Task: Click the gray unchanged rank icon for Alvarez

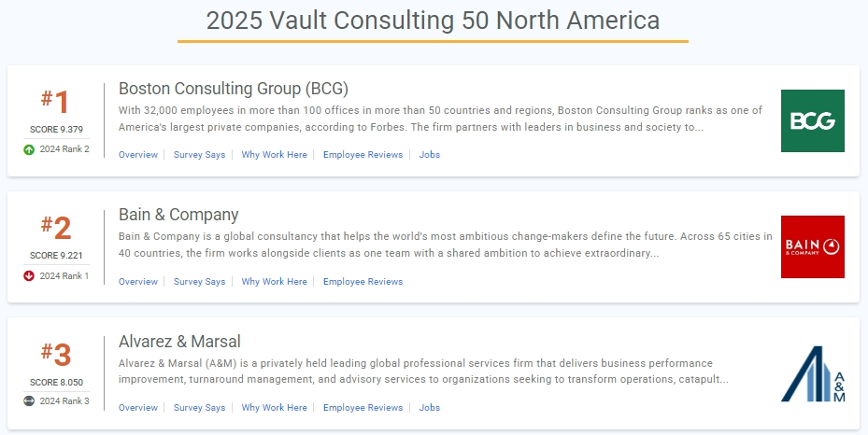Action: pyautogui.click(x=29, y=400)
